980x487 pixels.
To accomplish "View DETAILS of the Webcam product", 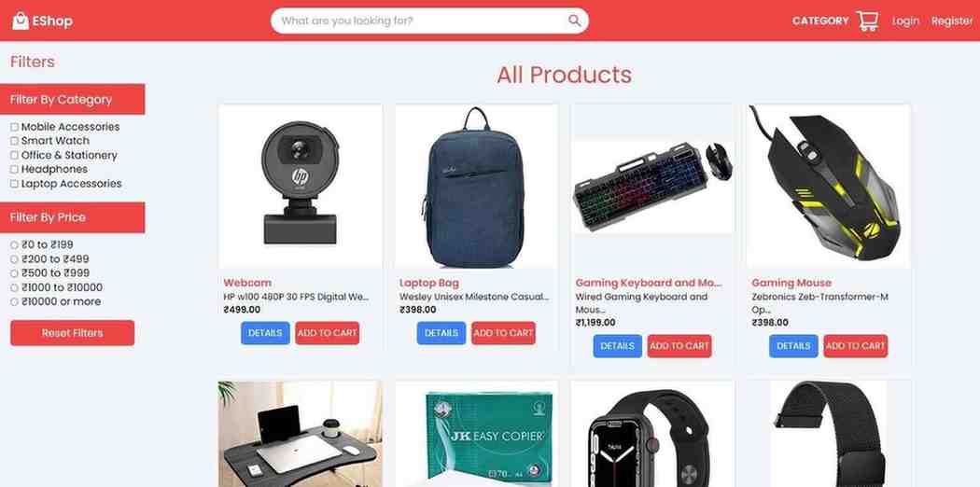I will 265,333.
